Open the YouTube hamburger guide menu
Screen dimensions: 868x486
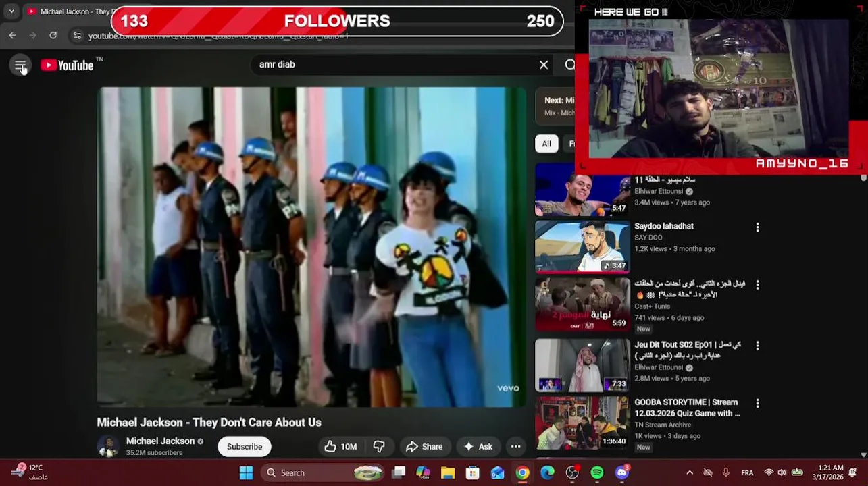pyautogui.click(x=20, y=65)
